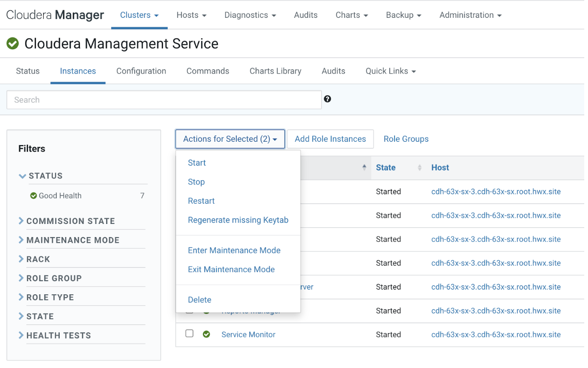Click the green health icon beside Service Monitor

pos(206,334)
